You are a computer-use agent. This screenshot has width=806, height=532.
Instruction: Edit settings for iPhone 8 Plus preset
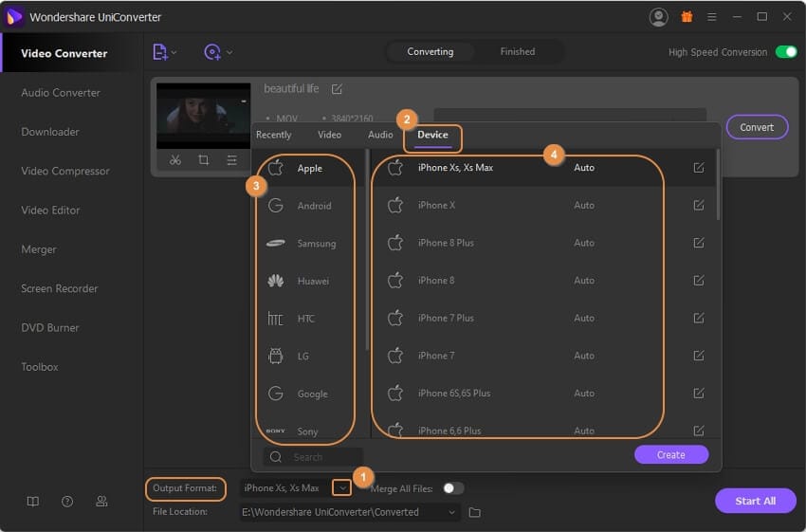[699, 243]
